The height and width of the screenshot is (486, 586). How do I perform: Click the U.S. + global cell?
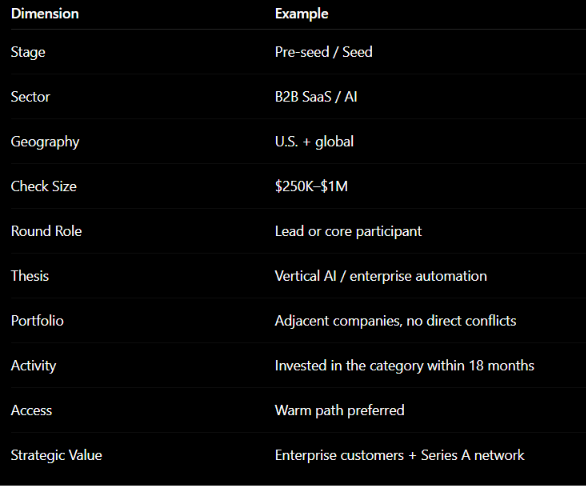(314, 142)
